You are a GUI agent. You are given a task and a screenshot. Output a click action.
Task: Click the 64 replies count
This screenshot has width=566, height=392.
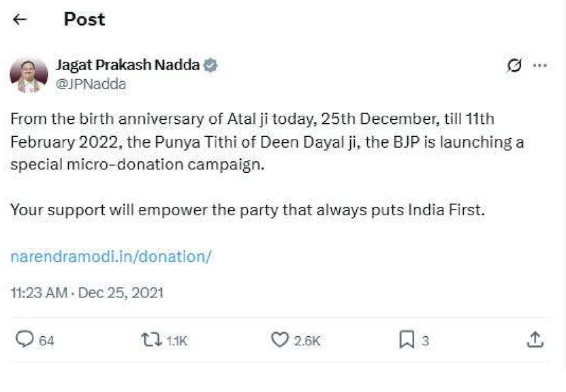(x=46, y=341)
